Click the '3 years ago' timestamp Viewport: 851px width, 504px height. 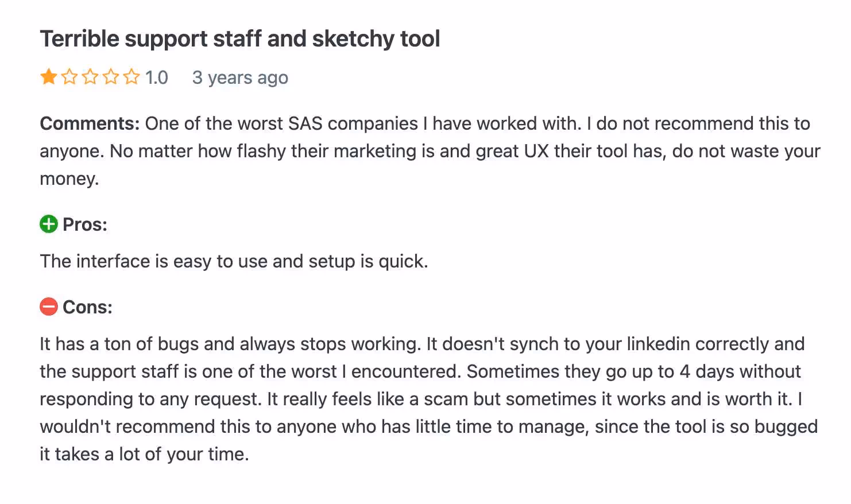[x=240, y=78]
